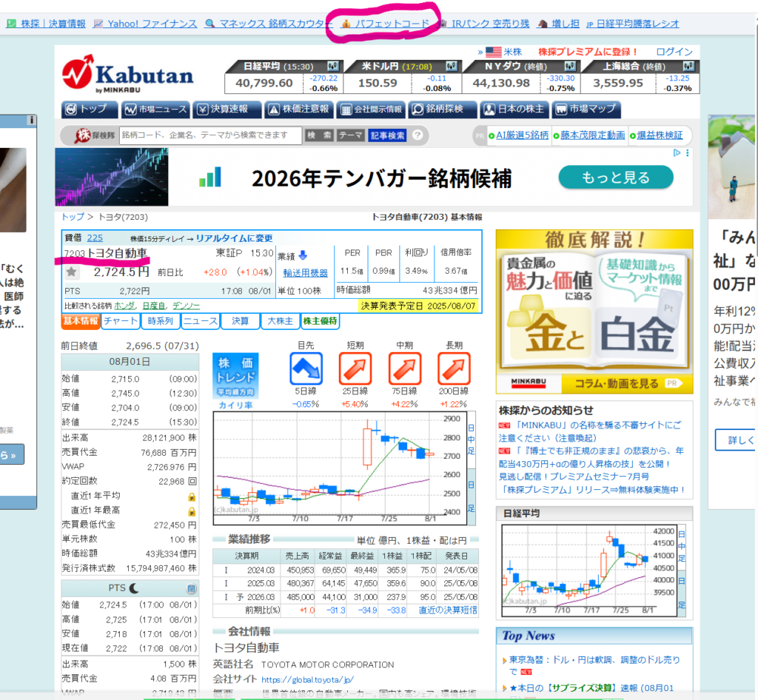This screenshot has width=758, height=700.
Task: Click the 長期 200日線 upward trend arrow
Action: (454, 368)
